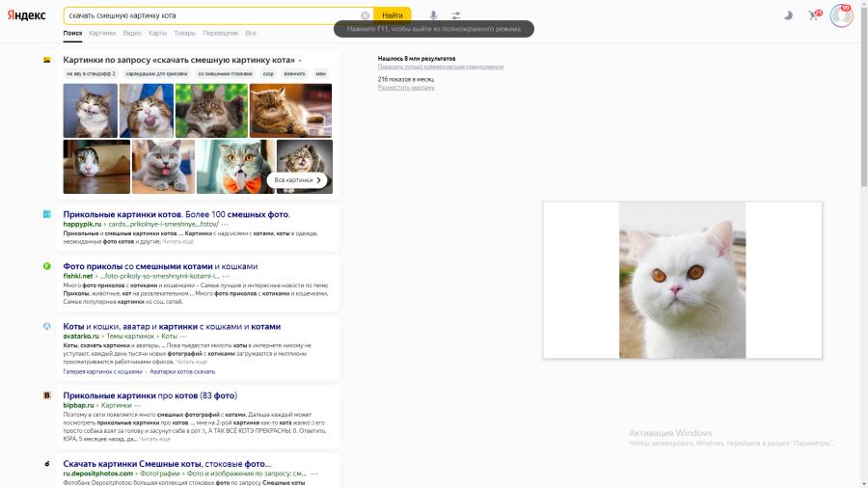
Task: Click the yellow Найти button
Action: click(393, 15)
